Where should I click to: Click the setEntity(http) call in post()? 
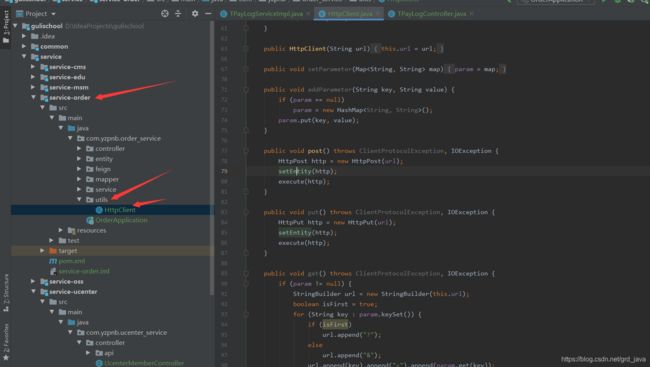click(307, 171)
